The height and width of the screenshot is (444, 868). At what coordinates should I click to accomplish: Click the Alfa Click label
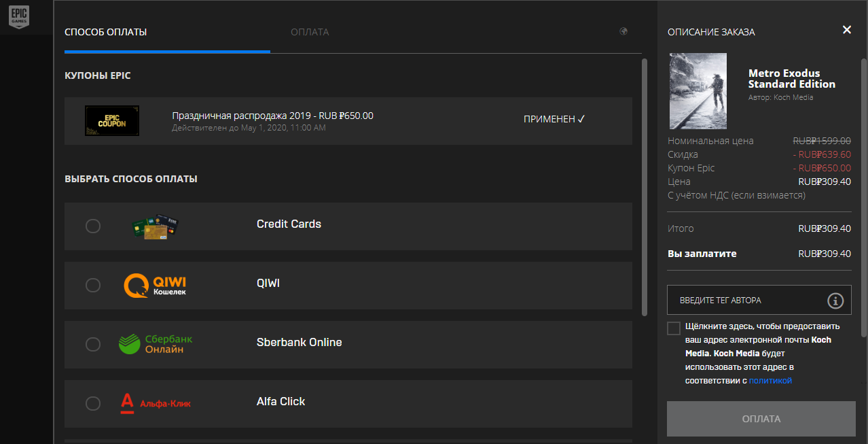281,401
